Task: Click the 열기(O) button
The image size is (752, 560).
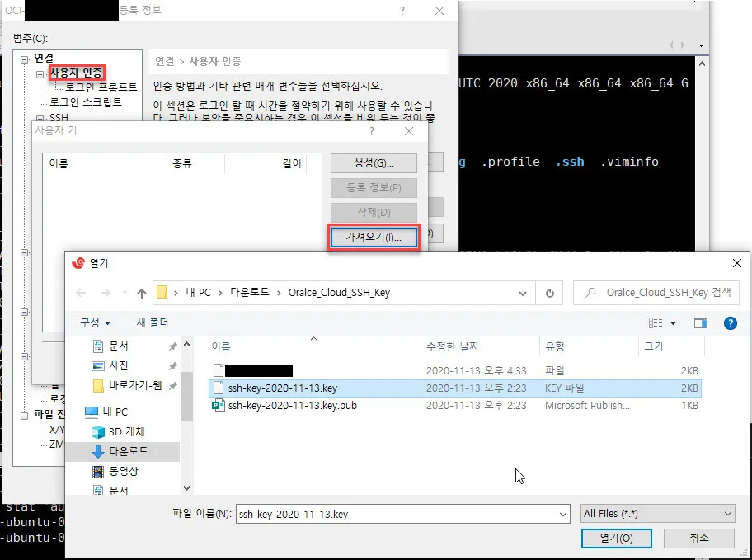Action: pos(616,538)
